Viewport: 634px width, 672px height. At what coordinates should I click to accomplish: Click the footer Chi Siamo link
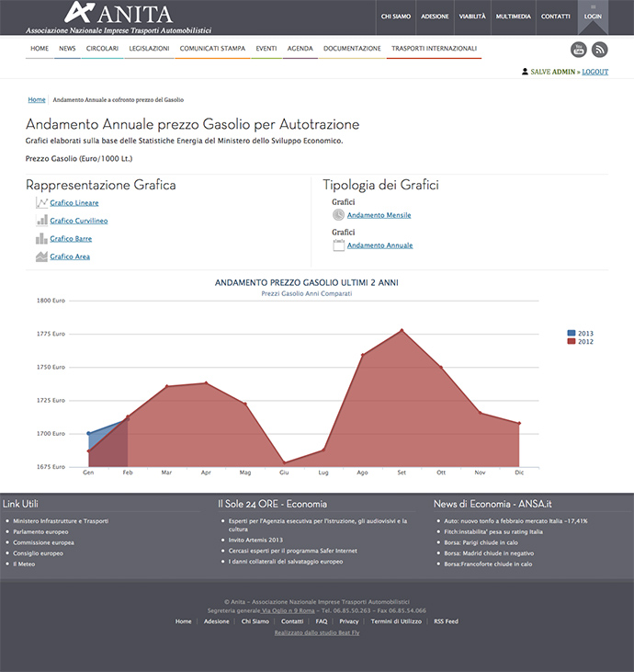[255, 621]
